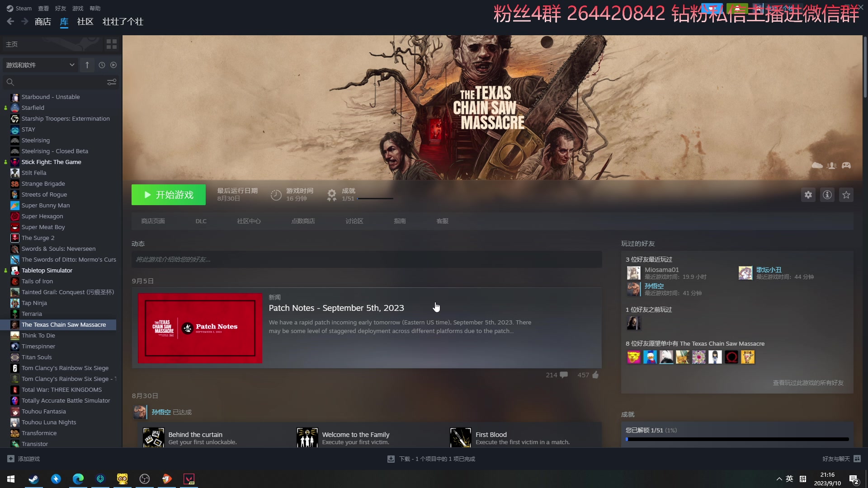868x488 pixels.
Task: Open the Steam menu
Action: pos(19,8)
